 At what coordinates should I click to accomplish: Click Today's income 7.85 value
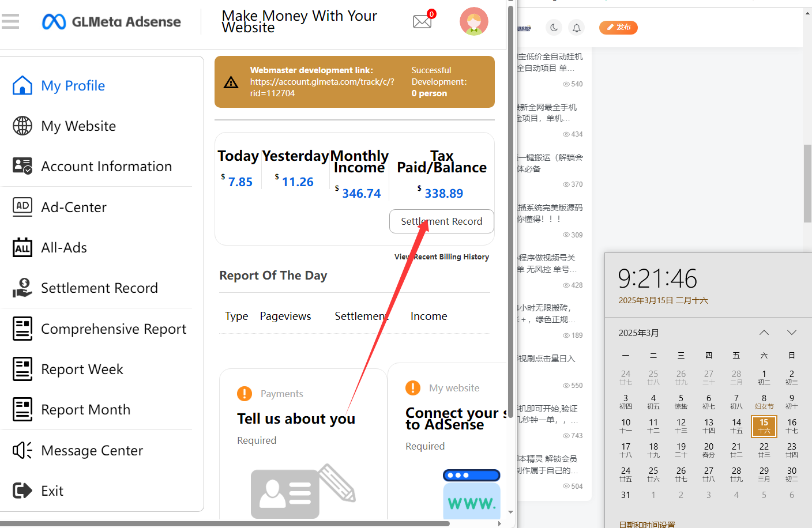click(240, 182)
